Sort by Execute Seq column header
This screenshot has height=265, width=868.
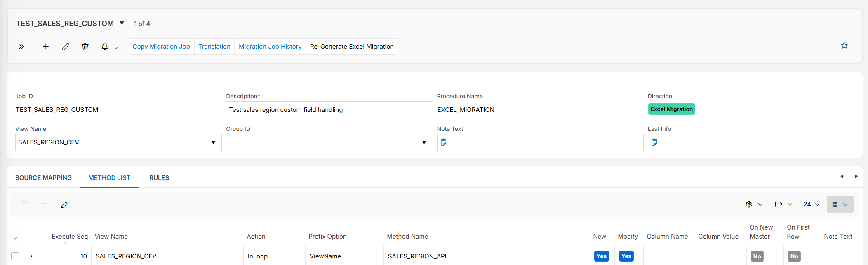point(70,237)
